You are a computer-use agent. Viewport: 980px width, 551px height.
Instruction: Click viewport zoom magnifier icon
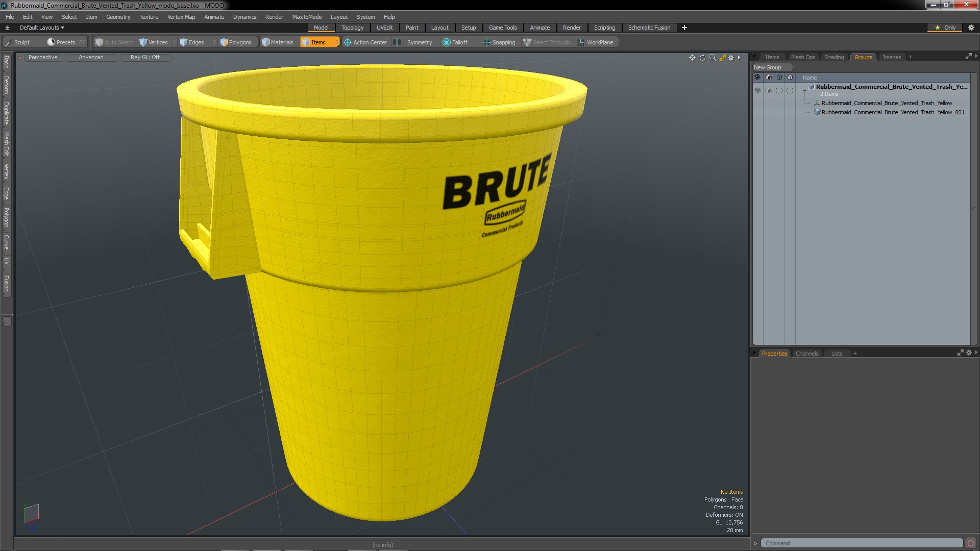(x=713, y=58)
